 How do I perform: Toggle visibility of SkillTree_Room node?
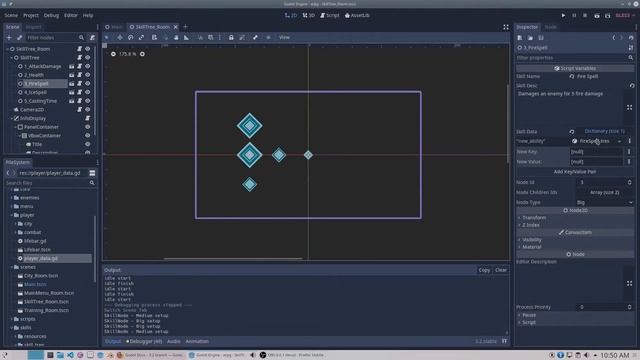click(87, 49)
